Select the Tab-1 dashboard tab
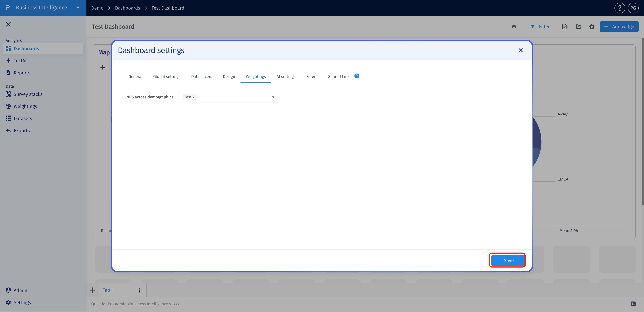The image size is (644, 312). [108, 290]
